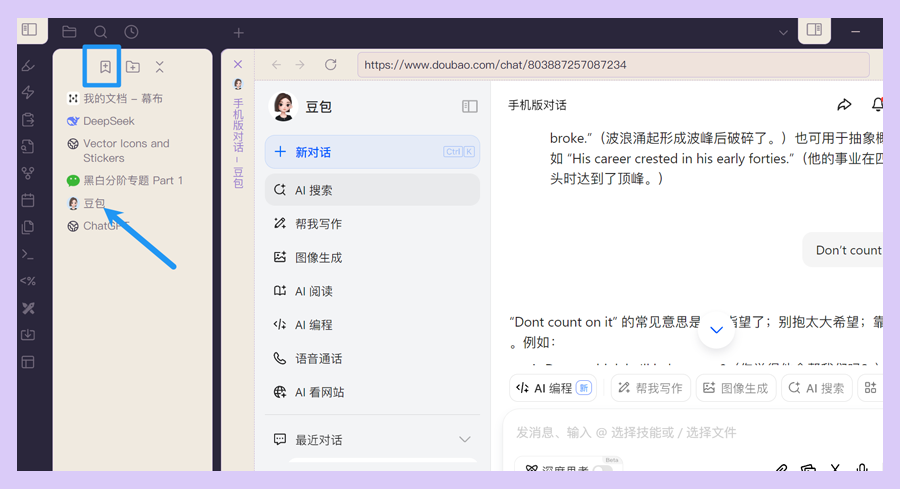Jump to latest message down-arrow button
This screenshot has width=900, height=489.
click(x=716, y=329)
